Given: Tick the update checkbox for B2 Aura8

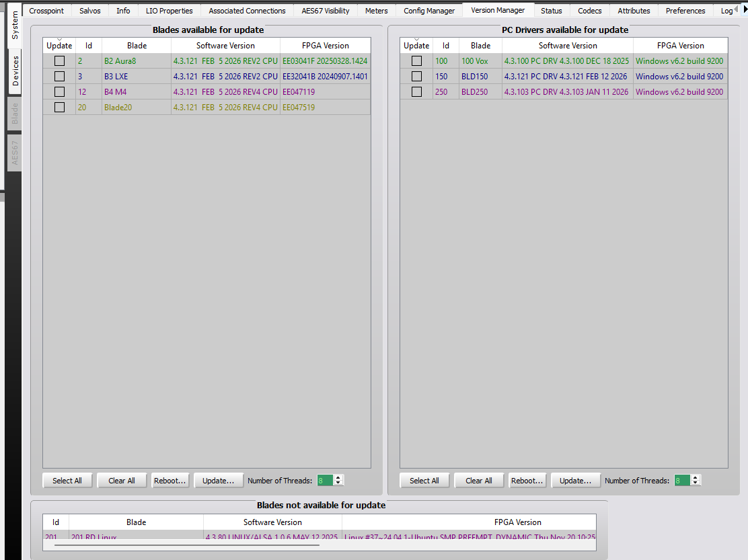Looking at the screenshot, I should click(x=60, y=61).
